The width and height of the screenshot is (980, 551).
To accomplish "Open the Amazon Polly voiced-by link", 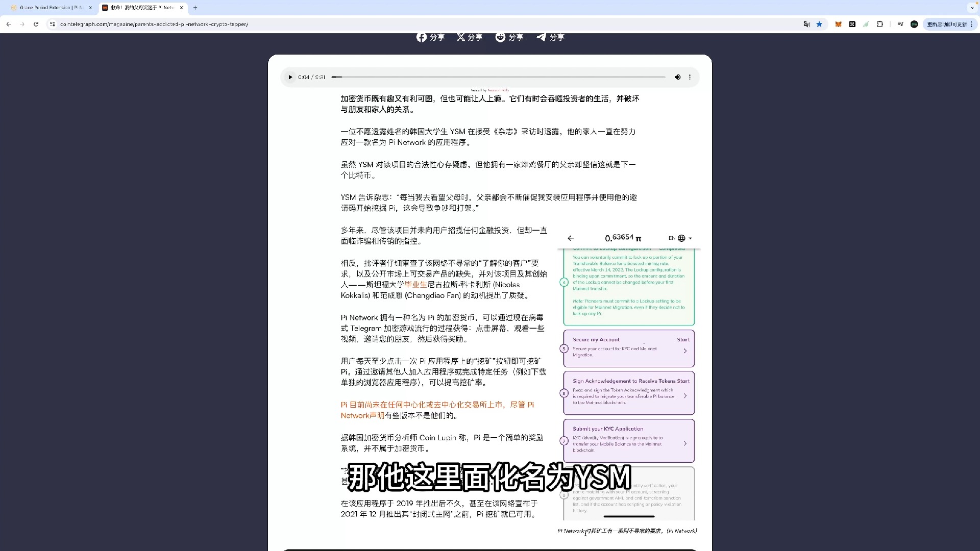I will point(498,90).
